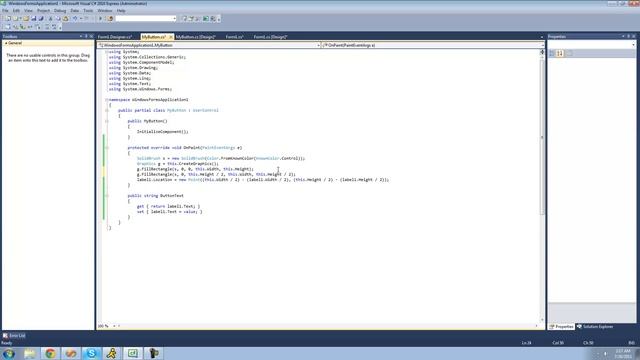Open the Properties object selector dropdown
Screen dimensions: 640x360
tap(633, 44)
